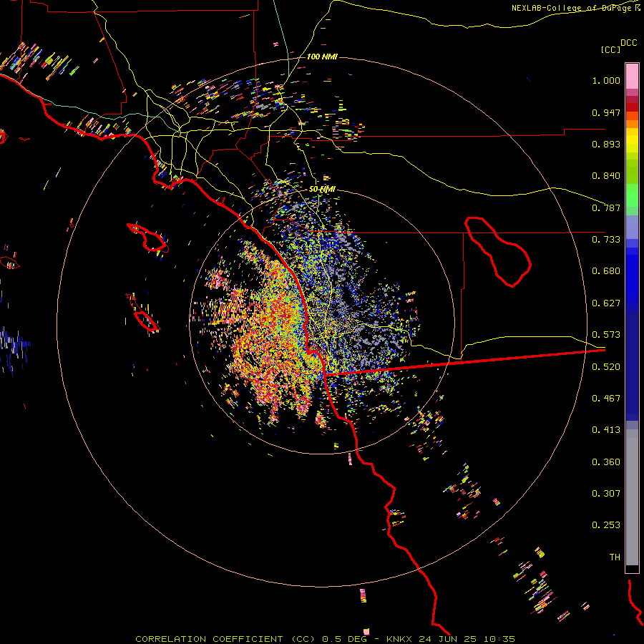
Task: Click the 0.467 color scale label
Action: (x=606, y=399)
